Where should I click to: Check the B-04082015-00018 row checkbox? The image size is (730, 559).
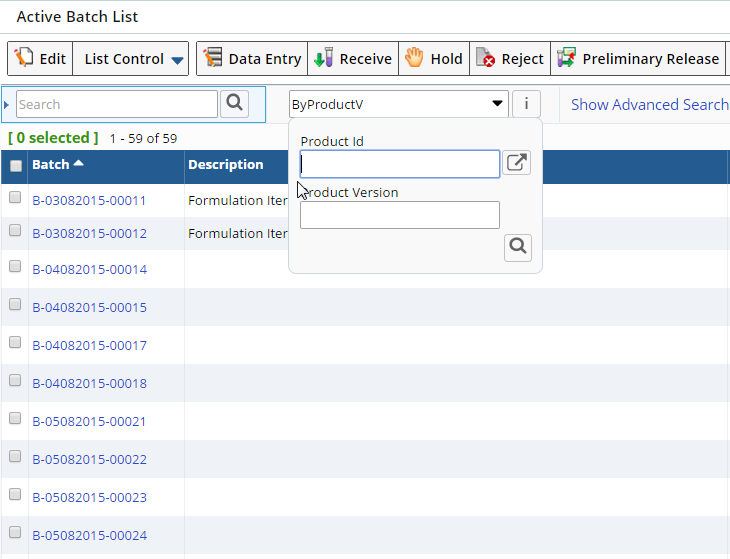click(x=15, y=381)
